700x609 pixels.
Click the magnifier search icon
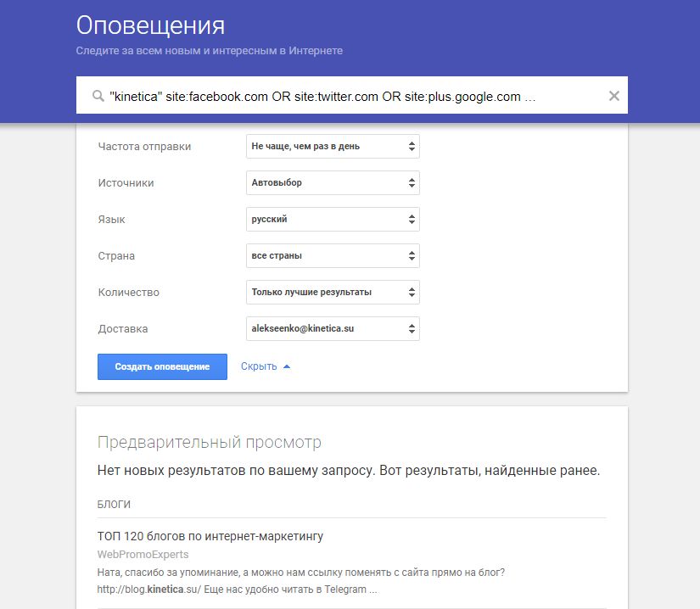(x=98, y=96)
